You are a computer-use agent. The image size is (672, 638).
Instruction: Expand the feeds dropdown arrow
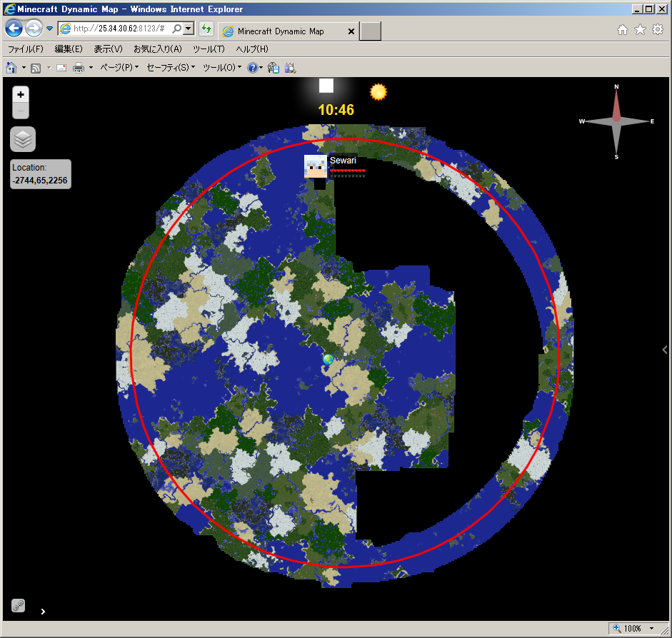(x=49, y=68)
